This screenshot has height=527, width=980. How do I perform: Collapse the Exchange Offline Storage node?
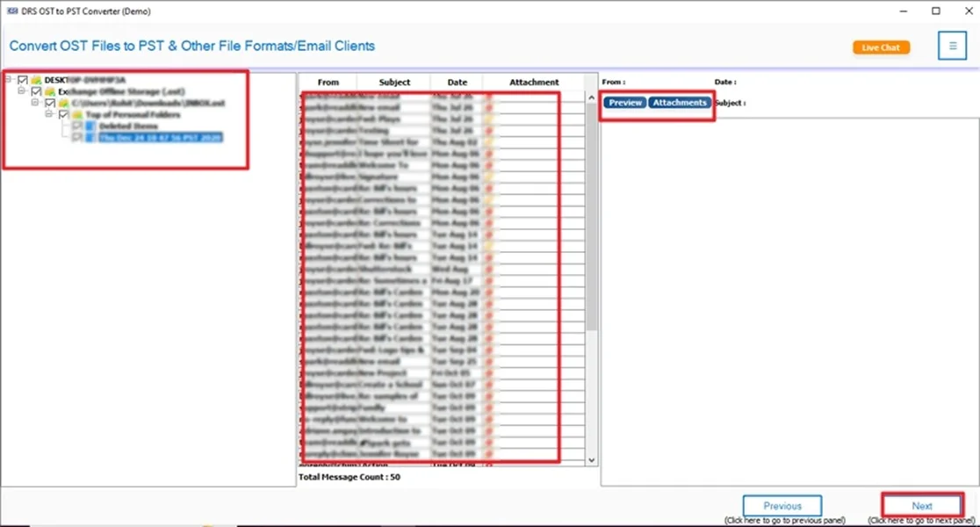[x=22, y=91]
